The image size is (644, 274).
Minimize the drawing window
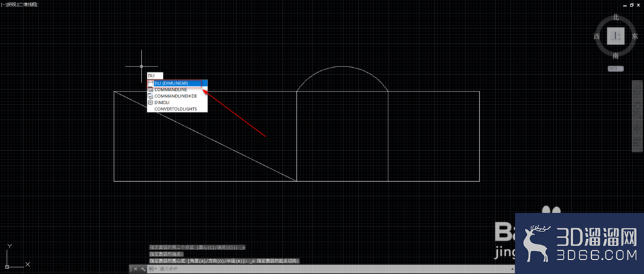(625, 6)
